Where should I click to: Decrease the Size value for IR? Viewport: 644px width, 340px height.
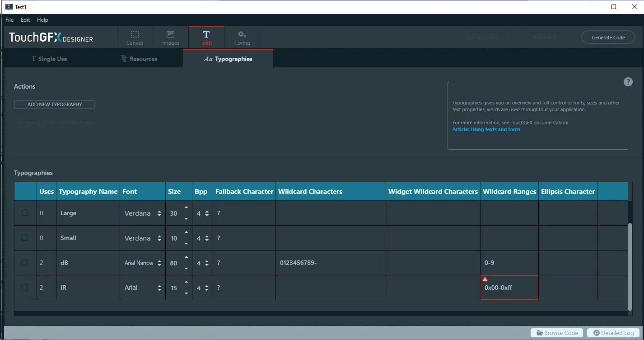(x=186, y=294)
